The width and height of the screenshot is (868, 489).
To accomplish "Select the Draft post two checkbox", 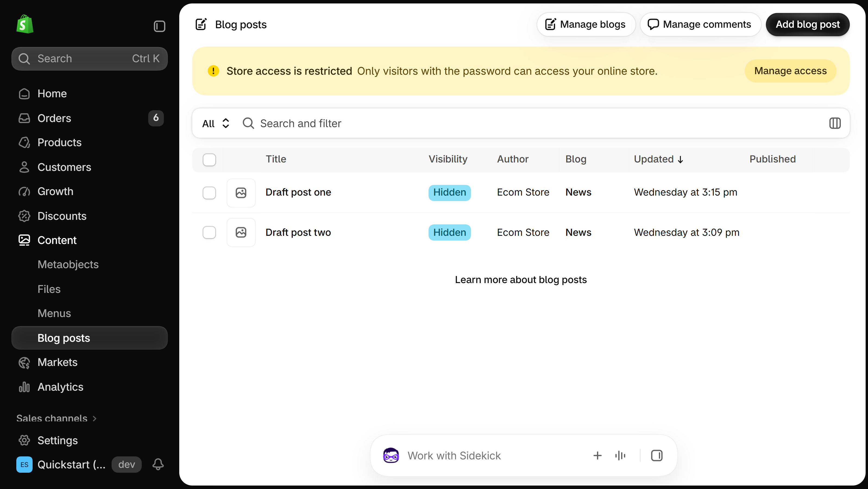I will click(x=209, y=233).
